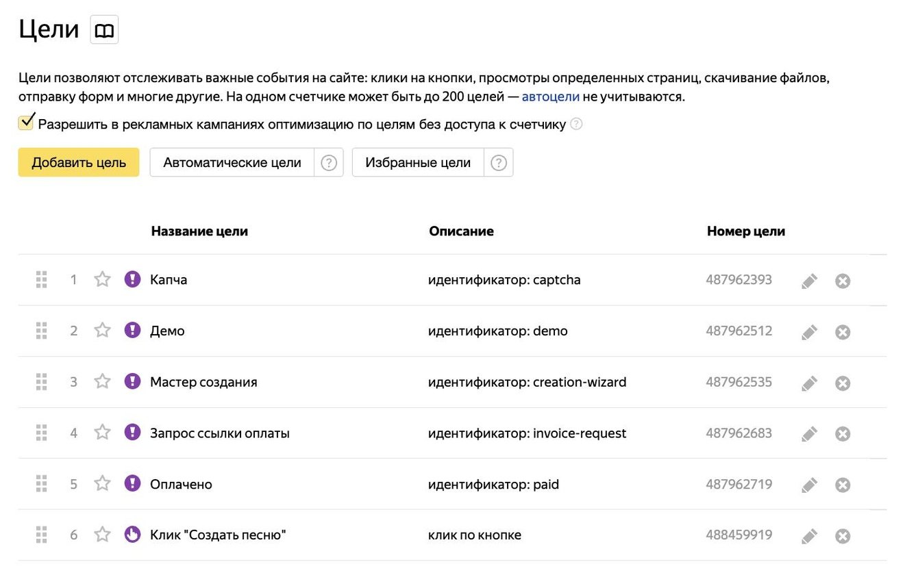This screenshot has width=918, height=588.
Task: Follow the автоцели link
Action: [x=551, y=97]
